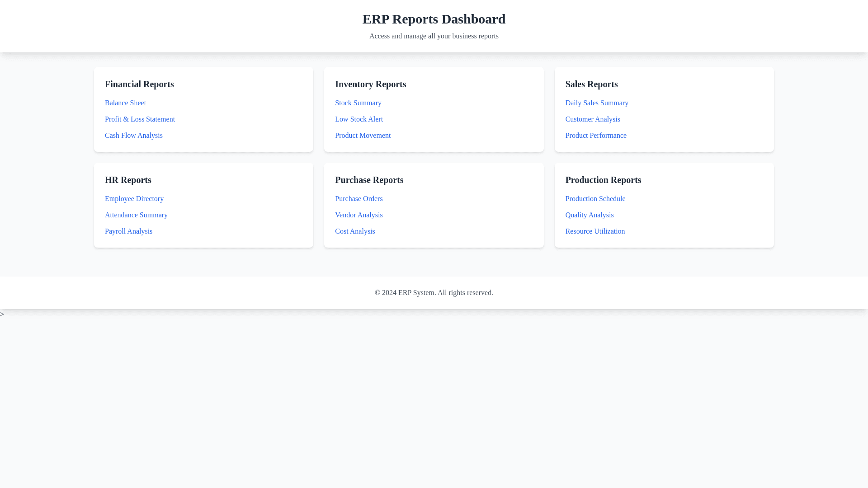The height and width of the screenshot is (488, 868).
Task: Select the Product Performance link
Action: (x=595, y=136)
